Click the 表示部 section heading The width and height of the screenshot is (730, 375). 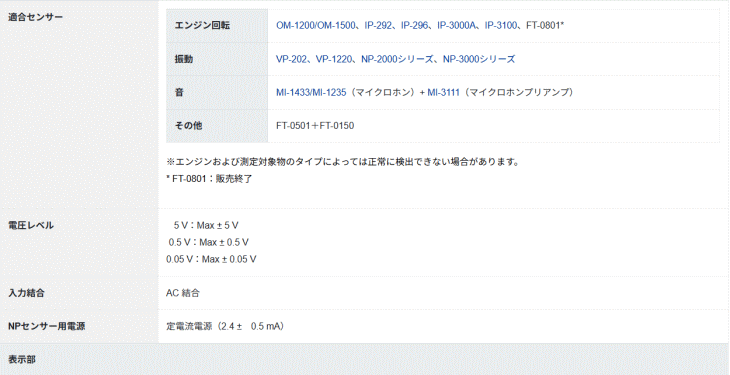tap(22, 360)
